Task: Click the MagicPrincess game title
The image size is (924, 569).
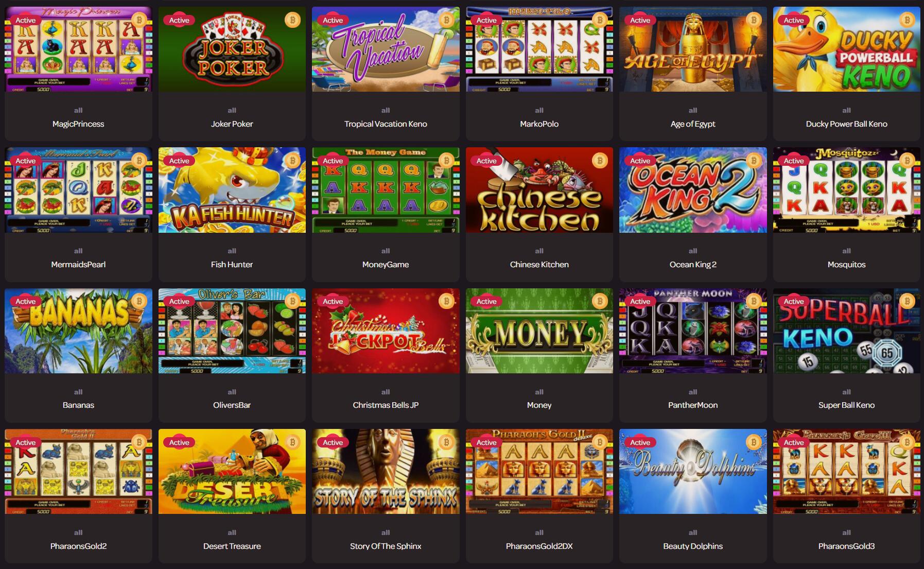Action: pos(78,124)
